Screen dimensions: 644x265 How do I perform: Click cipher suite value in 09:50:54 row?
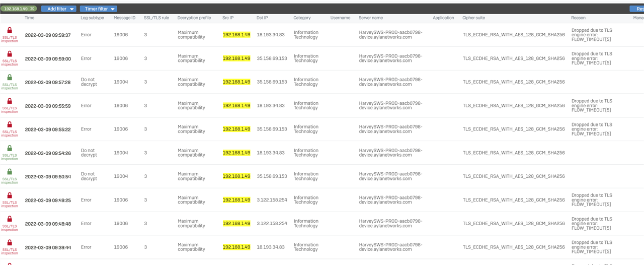click(514, 176)
